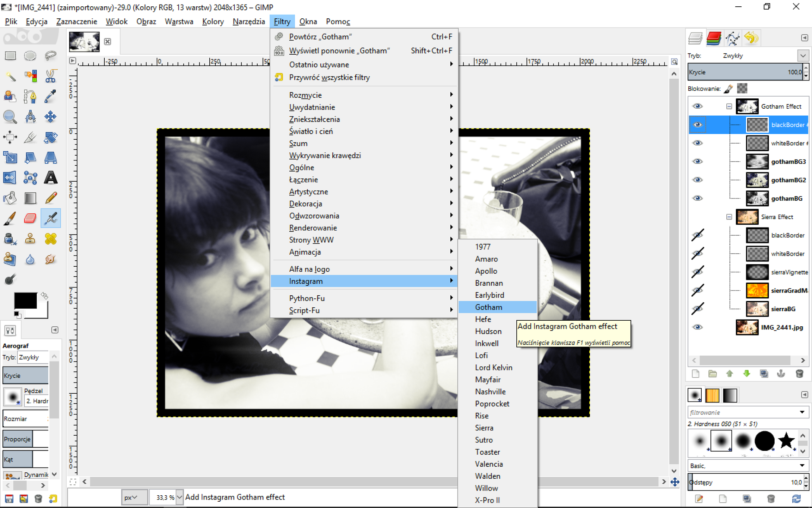Image resolution: width=812 pixels, height=508 pixels.
Task: Show the sierraGradM layer
Action: (x=697, y=290)
